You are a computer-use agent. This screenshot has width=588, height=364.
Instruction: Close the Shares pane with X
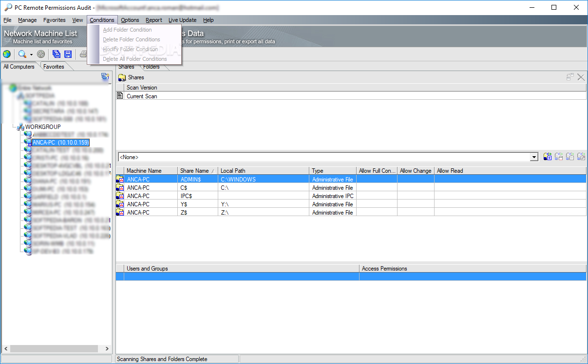[x=581, y=77]
